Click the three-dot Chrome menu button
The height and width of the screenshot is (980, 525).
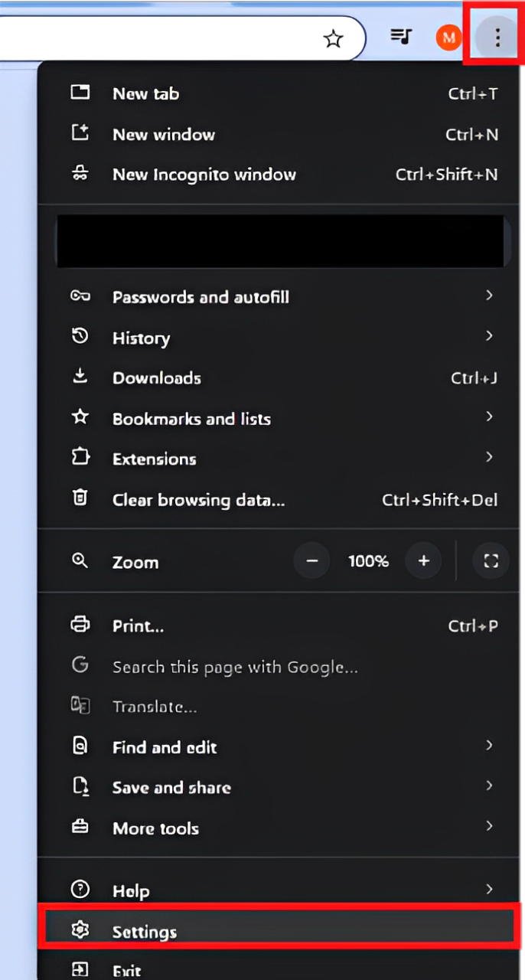pyautogui.click(x=497, y=37)
